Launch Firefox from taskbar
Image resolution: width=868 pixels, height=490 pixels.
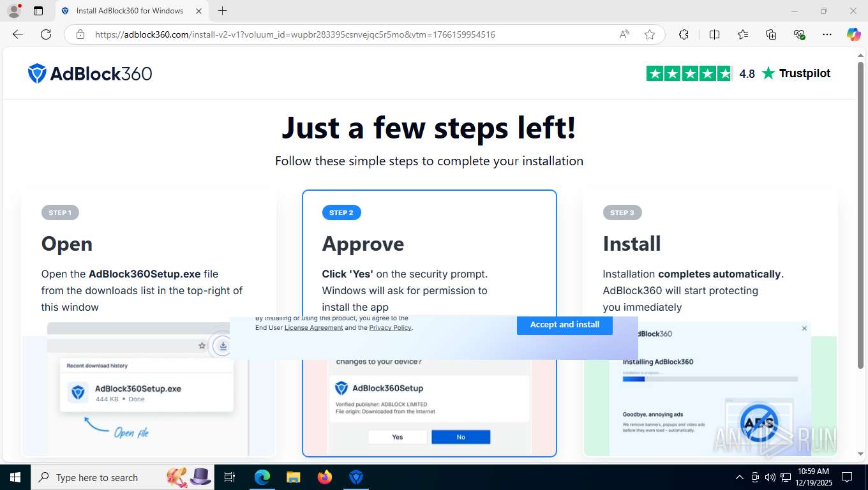tap(325, 477)
